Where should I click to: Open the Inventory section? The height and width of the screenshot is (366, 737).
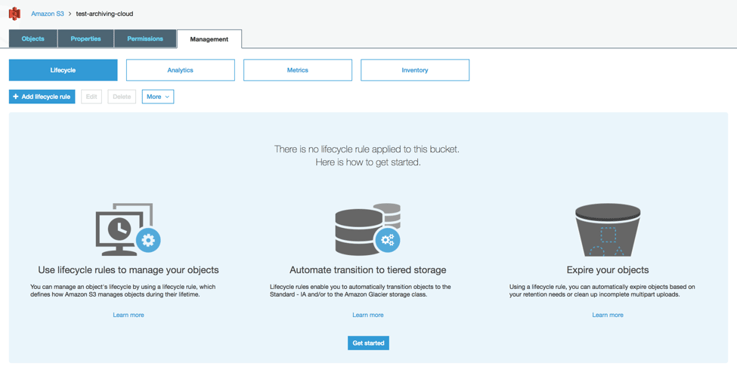(415, 70)
